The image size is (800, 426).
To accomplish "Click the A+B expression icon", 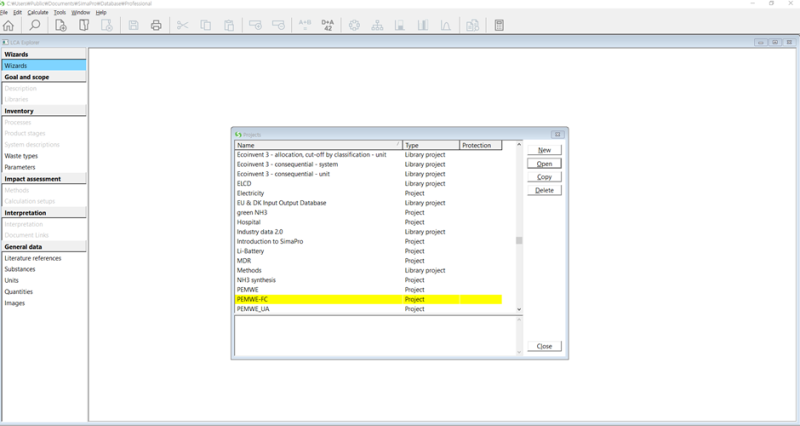I will click(x=305, y=25).
